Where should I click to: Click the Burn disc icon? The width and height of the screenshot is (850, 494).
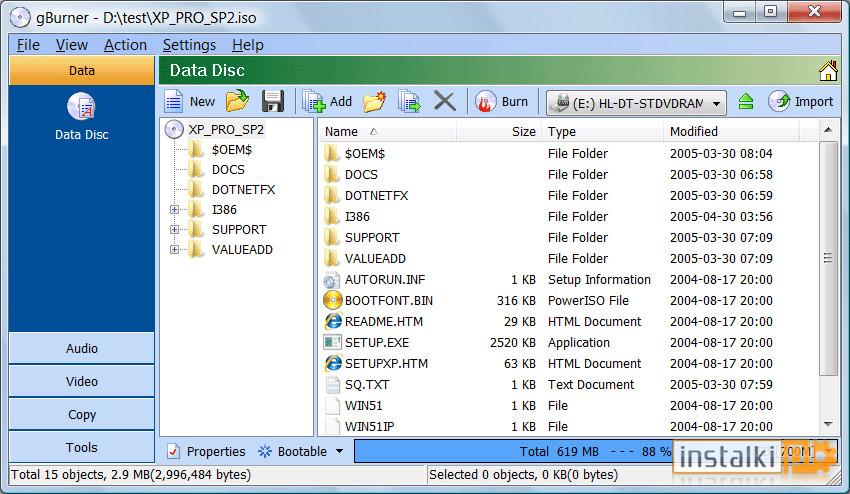(485, 101)
